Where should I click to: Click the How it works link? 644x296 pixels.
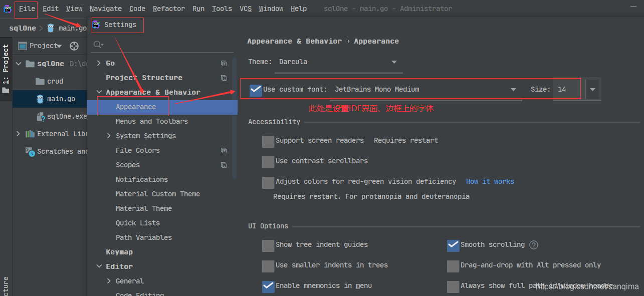click(490, 181)
